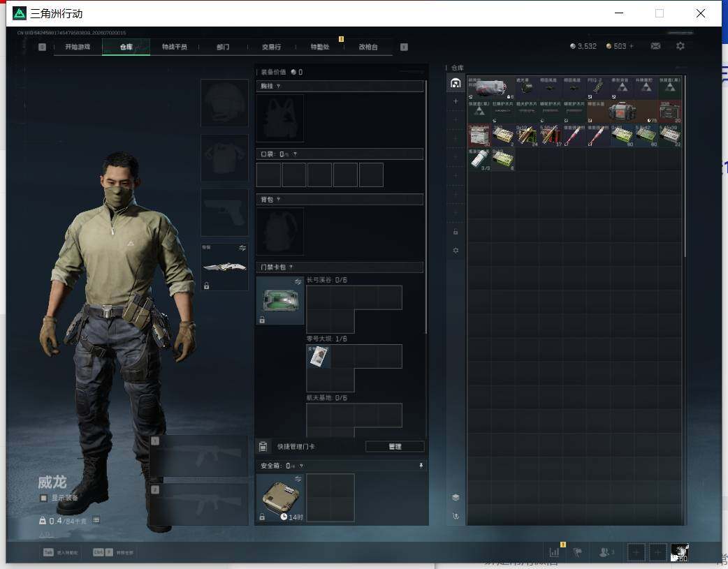The width and height of the screenshot is (728, 569).
Task: Open the settings gear in top bar
Action: tap(680, 46)
